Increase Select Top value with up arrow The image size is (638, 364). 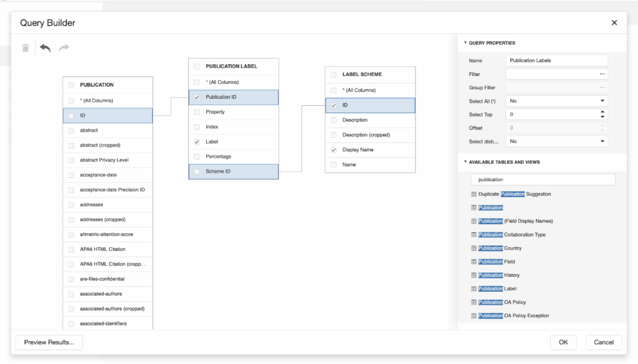(x=602, y=112)
